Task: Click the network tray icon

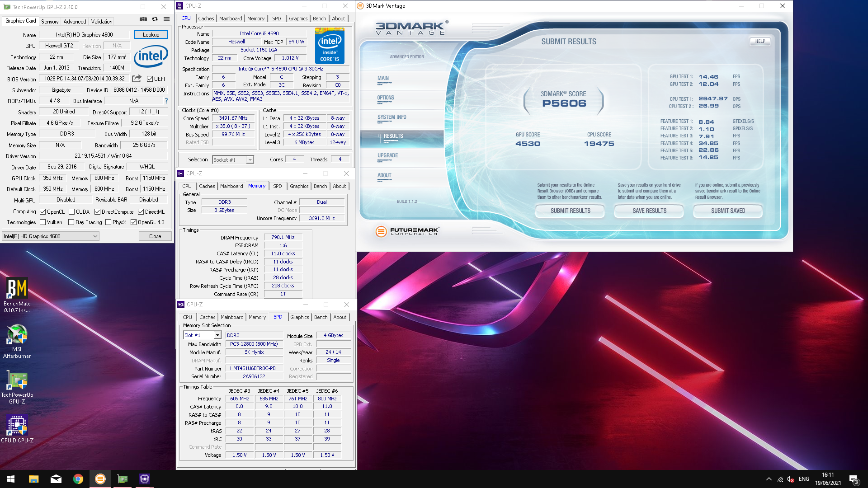Action: pos(780,479)
